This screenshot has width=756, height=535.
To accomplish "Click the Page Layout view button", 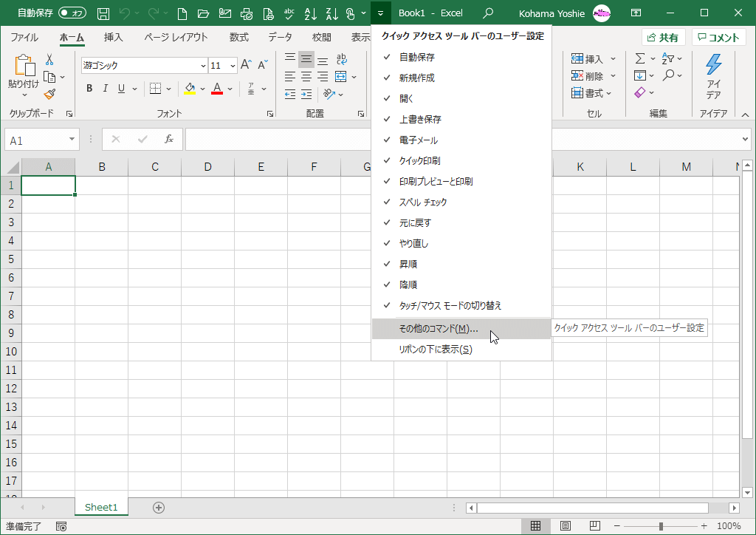I will [x=565, y=526].
